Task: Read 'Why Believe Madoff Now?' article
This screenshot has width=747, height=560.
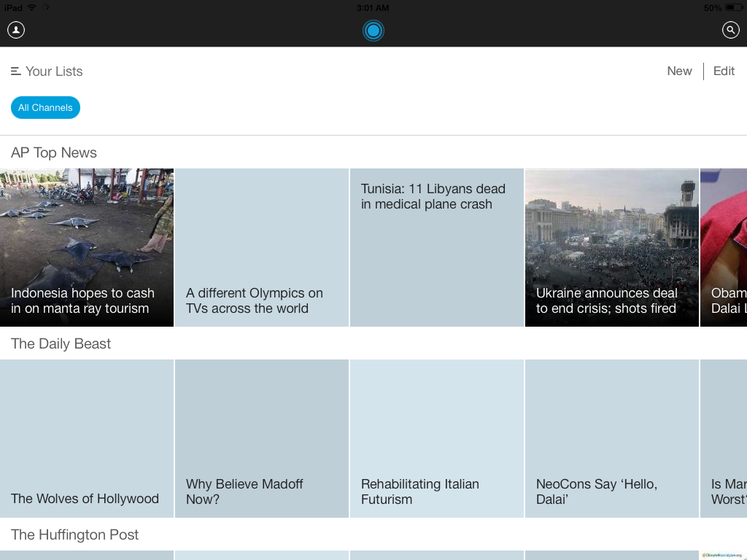Action: [x=262, y=439]
